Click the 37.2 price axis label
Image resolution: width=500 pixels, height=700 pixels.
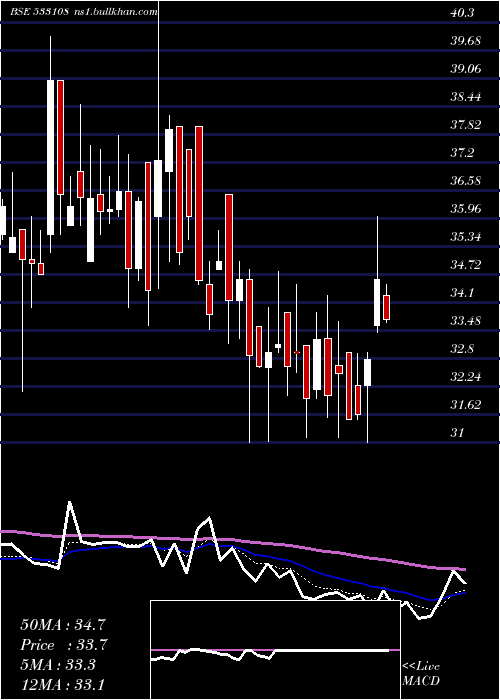pyautogui.click(x=462, y=153)
